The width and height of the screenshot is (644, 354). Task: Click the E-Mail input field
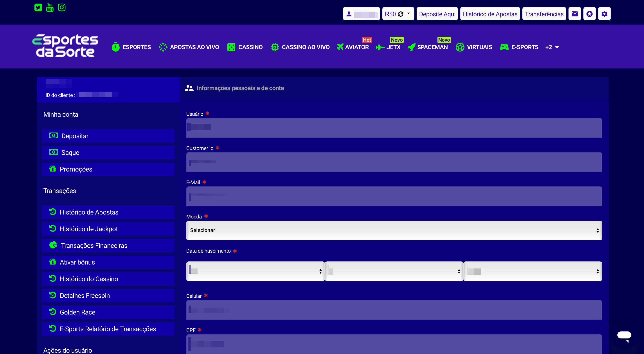(394, 196)
